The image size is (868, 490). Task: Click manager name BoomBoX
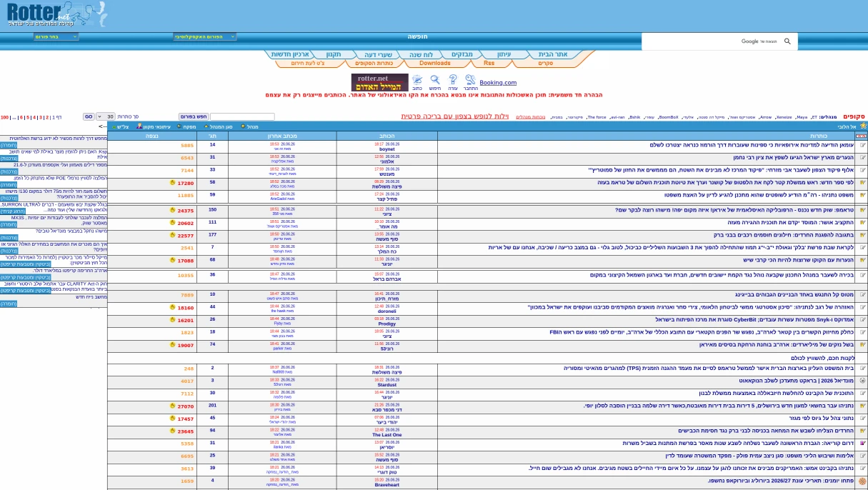(x=669, y=117)
